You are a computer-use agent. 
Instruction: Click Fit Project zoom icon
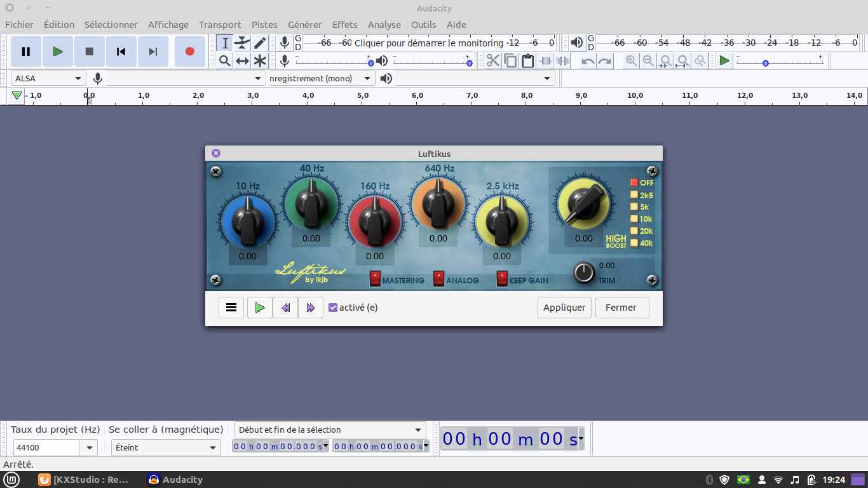[x=682, y=60]
